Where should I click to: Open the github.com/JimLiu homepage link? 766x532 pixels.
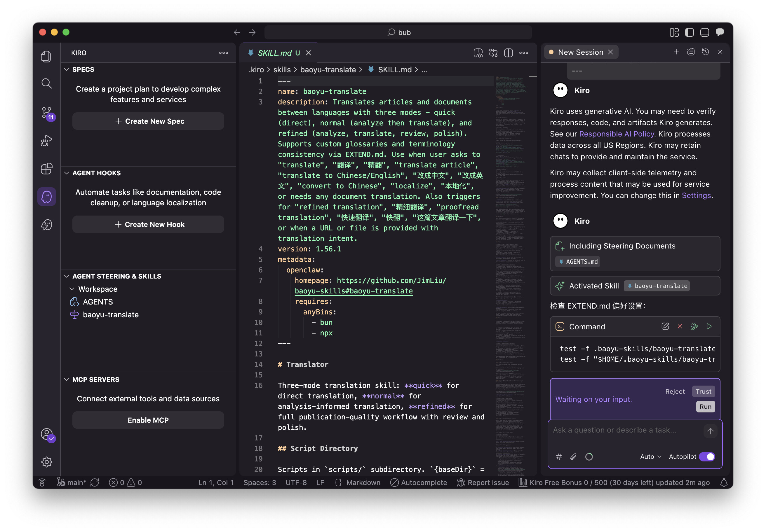(x=370, y=286)
